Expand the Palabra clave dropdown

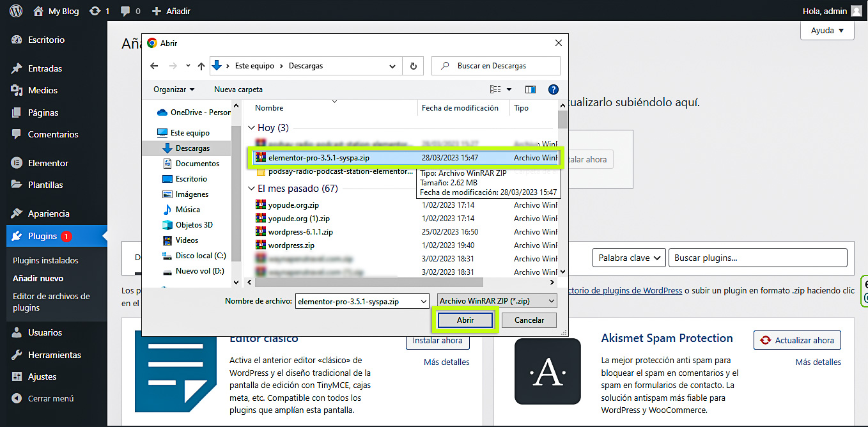(629, 258)
